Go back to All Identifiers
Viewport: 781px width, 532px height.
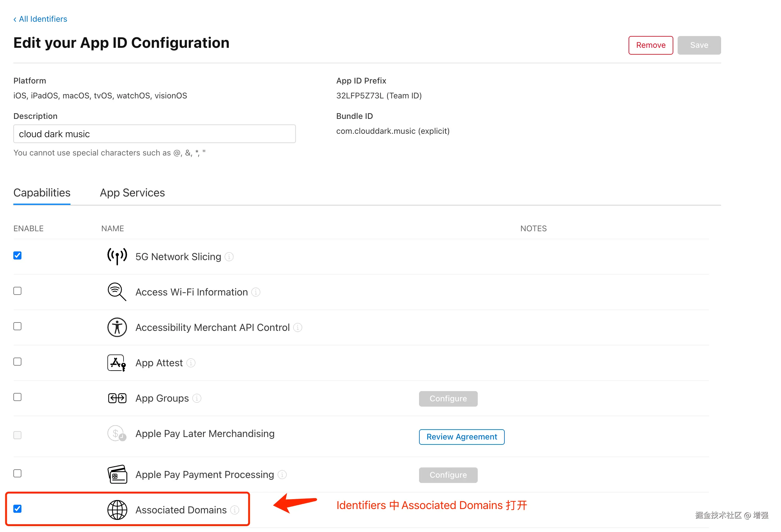[x=40, y=19]
